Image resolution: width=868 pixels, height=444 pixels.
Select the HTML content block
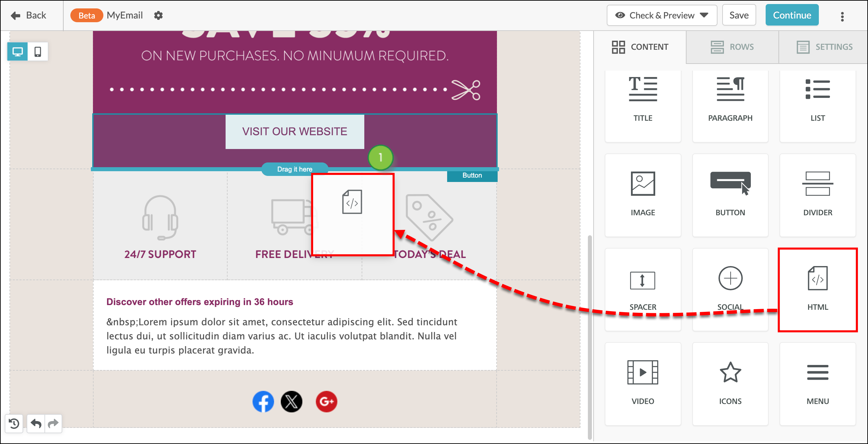817,290
